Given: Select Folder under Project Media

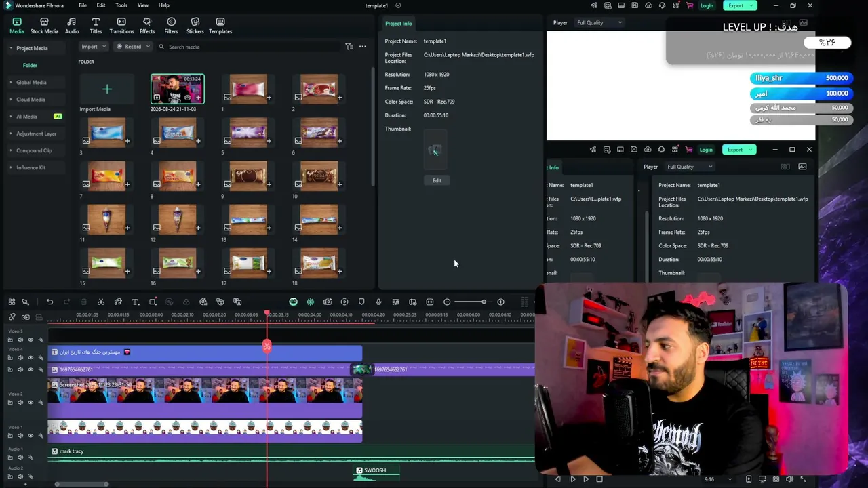Looking at the screenshot, I should pyautogui.click(x=30, y=65).
